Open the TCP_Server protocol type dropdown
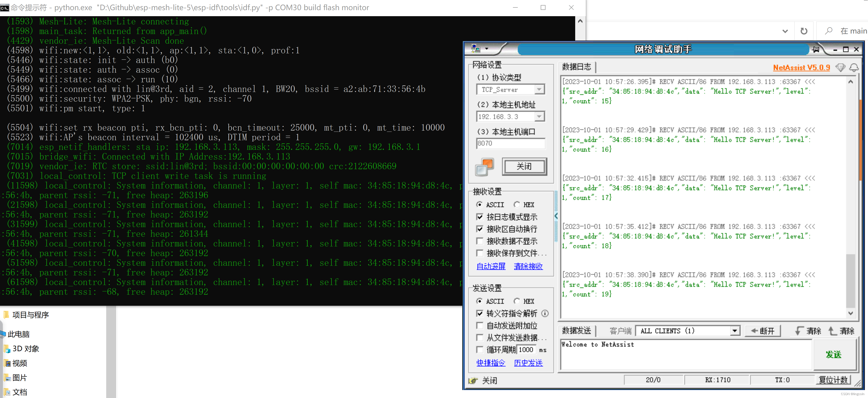 539,90
